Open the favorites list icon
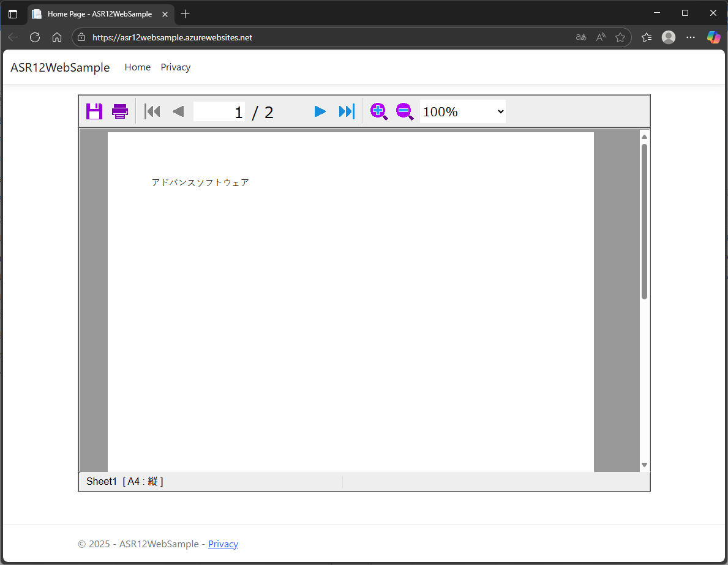This screenshot has width=728, height=565. [x=647, y=37]
